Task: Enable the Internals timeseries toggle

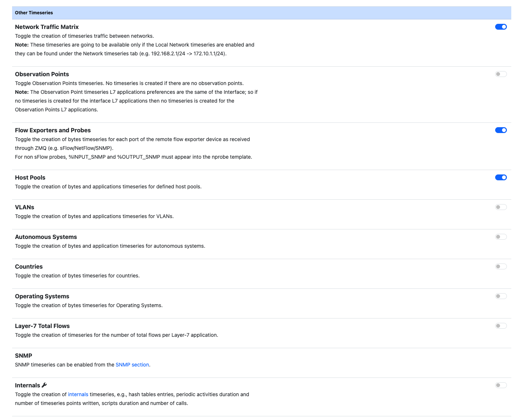Action: pyautogui.click(x=501, y=385)
